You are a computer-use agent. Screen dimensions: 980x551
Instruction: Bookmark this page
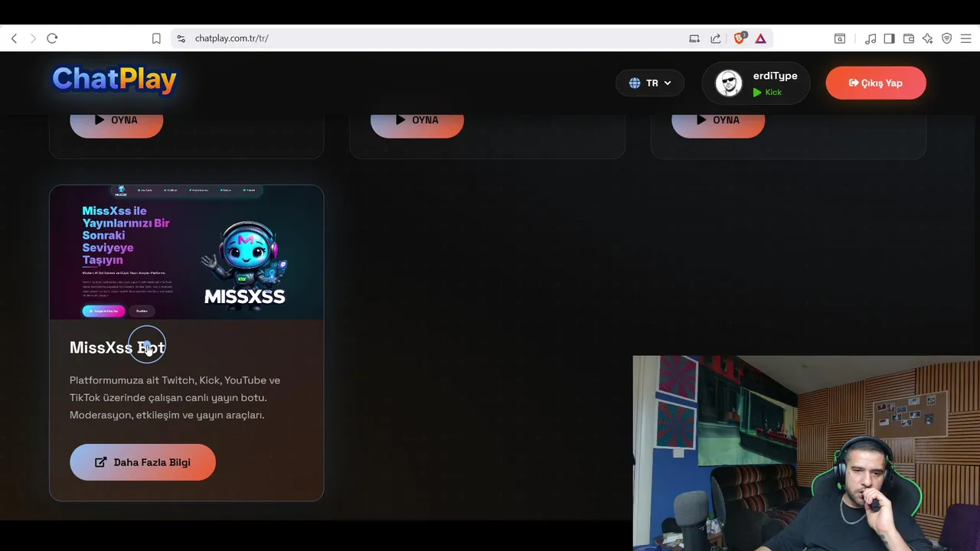(x=156, y=38)
